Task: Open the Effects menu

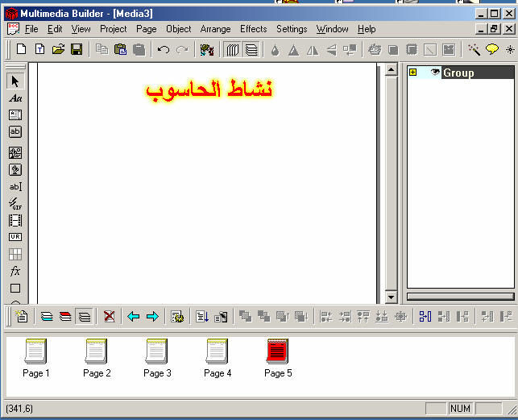Action: [x=254, y=29]
